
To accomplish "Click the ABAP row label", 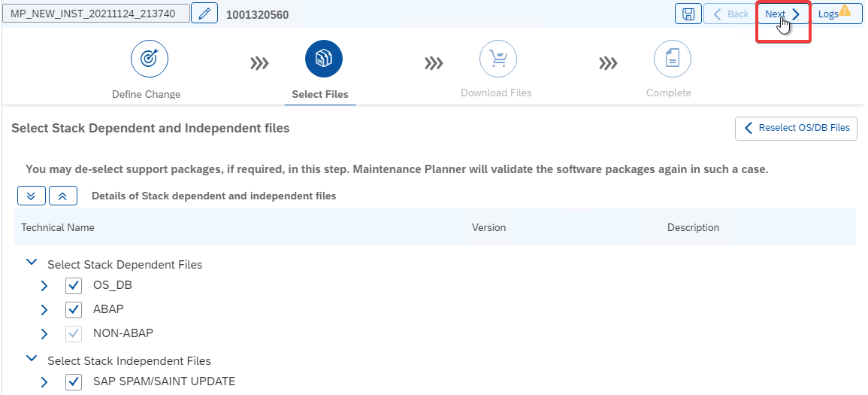I will 108,309.
